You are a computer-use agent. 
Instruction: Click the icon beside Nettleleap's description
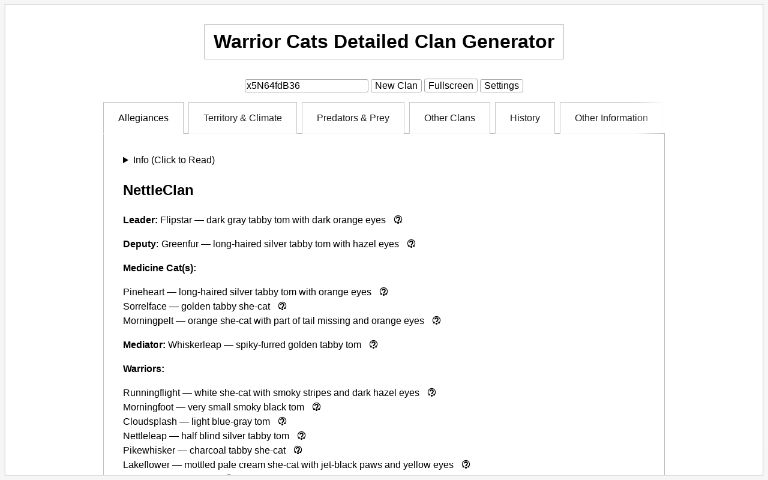pos(302,436)
